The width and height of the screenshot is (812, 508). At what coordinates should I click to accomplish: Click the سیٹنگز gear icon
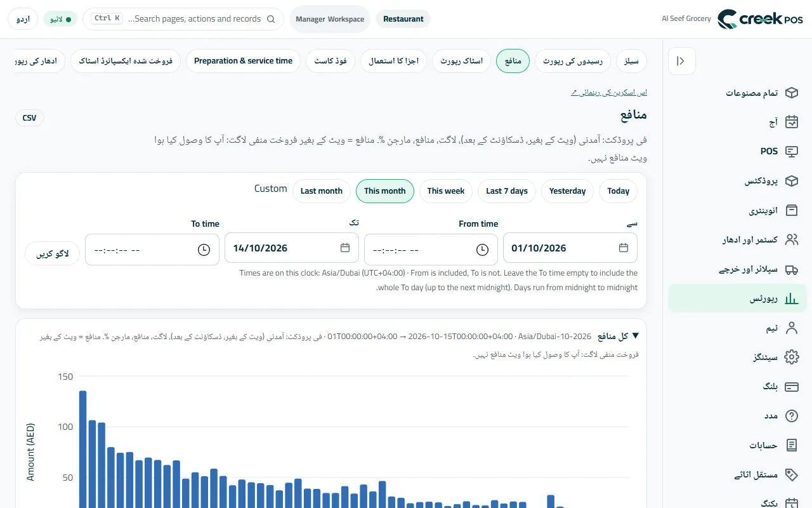coord(791,357)
